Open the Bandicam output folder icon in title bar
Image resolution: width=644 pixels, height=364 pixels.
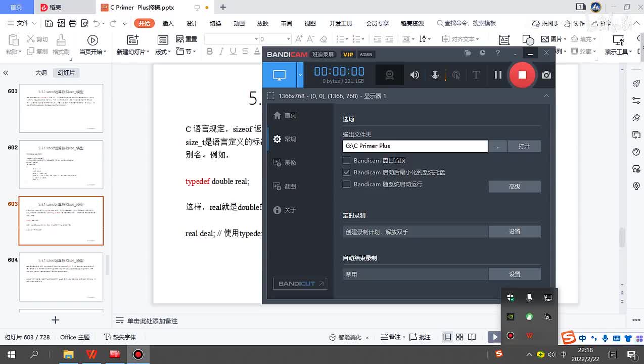(468, 53)
